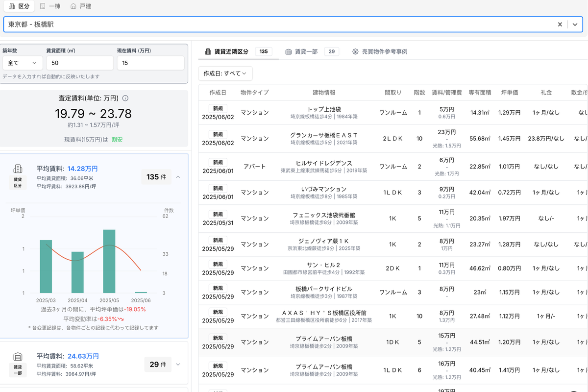Select the いづみマンション property name

324,189
